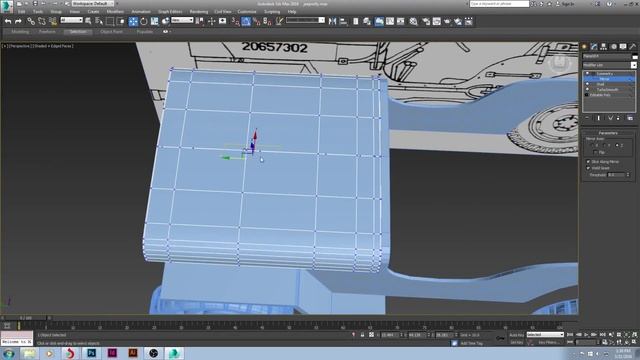Click the Threshold value field

(x=616, y=175)
